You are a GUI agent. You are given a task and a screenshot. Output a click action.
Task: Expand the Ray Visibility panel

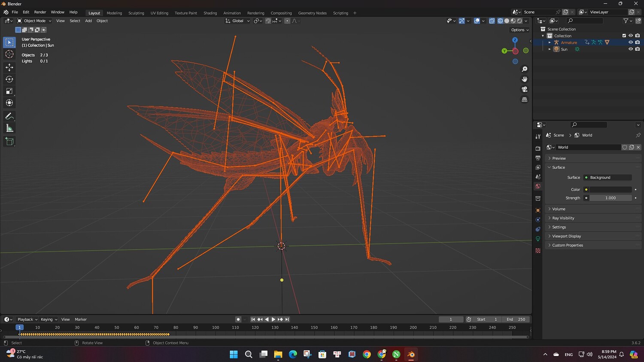pyautogui.click(x=592, y=218)
